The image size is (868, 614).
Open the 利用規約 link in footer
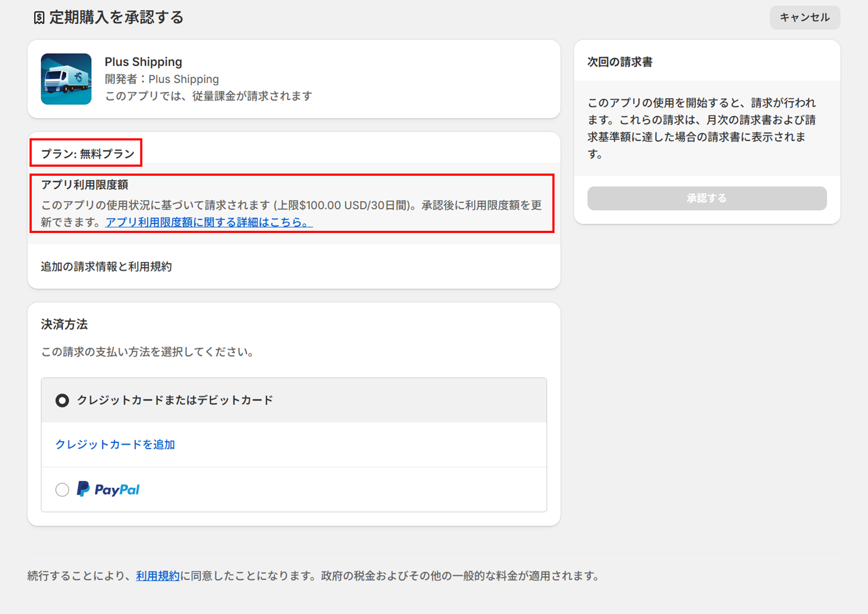[x=158, y=576]
